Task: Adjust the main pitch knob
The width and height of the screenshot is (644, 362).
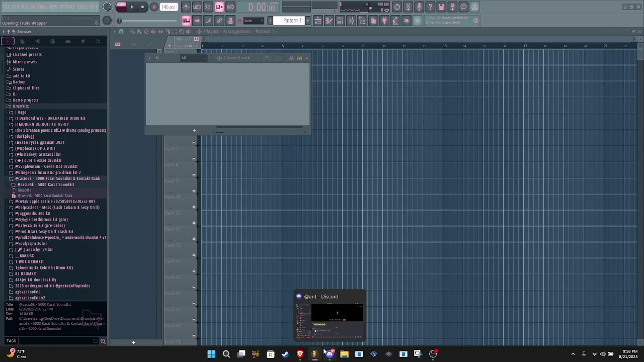Action: coord(107,21)
